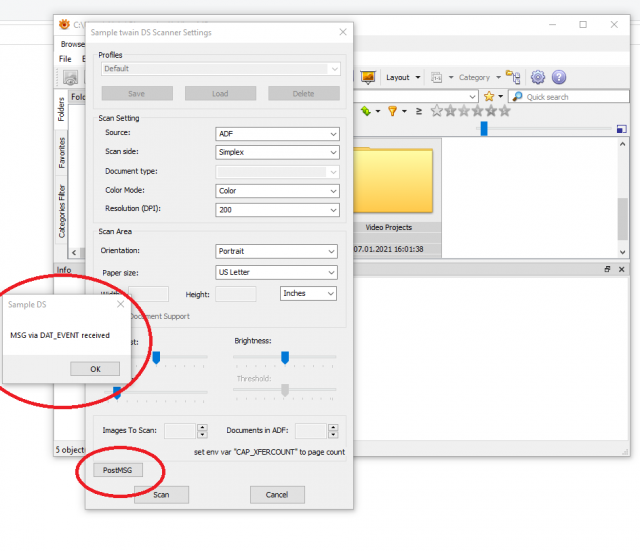Click the purple help question mark icon

559,77
